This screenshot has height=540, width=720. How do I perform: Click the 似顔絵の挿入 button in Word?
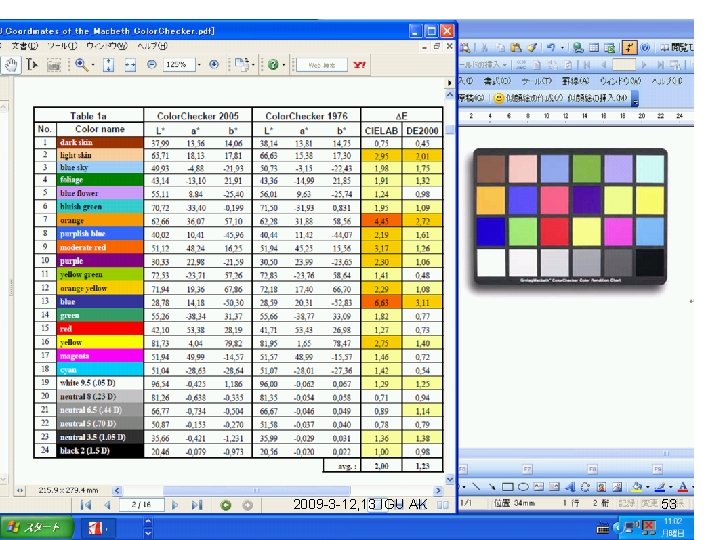coord(597,98)
